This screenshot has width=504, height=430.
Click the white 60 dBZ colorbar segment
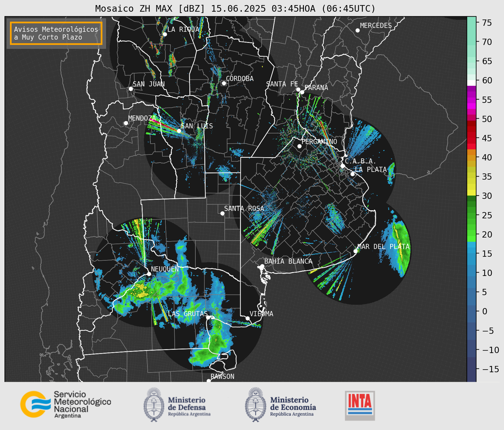pos(471,83)
